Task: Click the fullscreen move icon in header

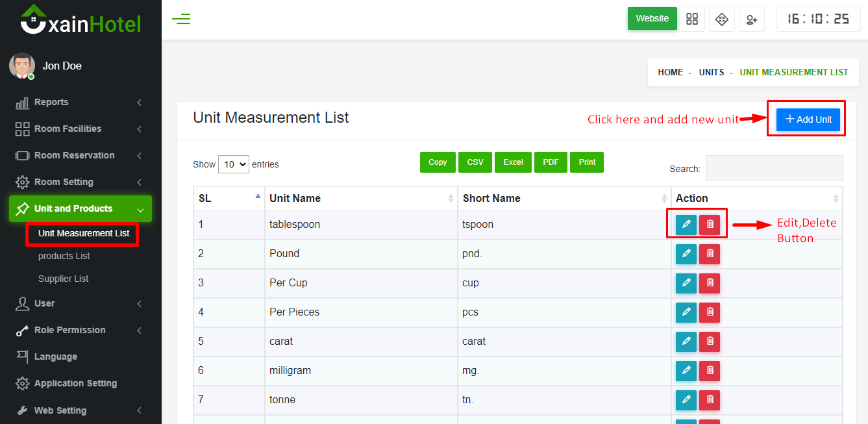Action: tap(721, 19)
